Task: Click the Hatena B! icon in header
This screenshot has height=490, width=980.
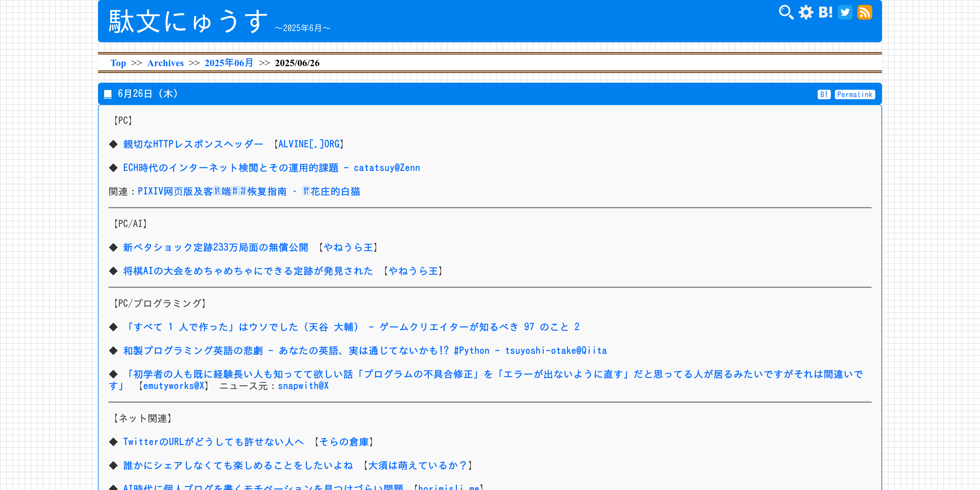Action: pos(825,13)
